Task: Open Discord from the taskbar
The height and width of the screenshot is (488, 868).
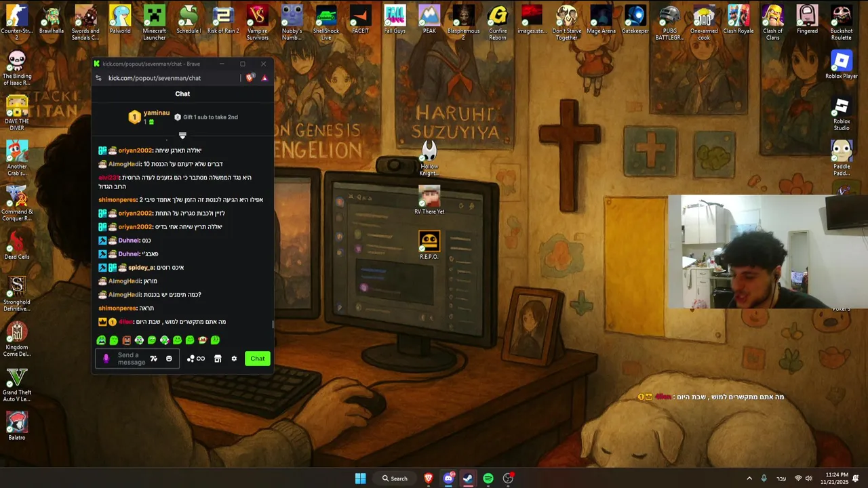Action: click(x=448, y=479)
